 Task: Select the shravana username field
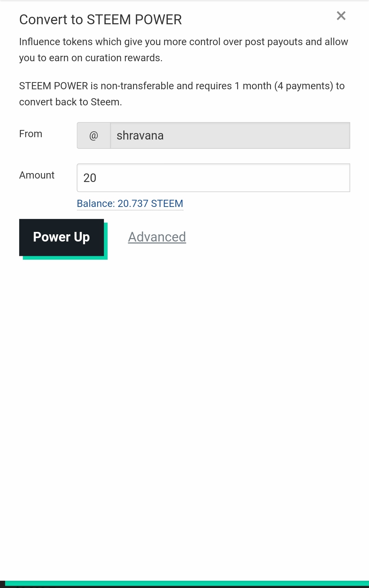pyautogui.click(x=230, y=136)
